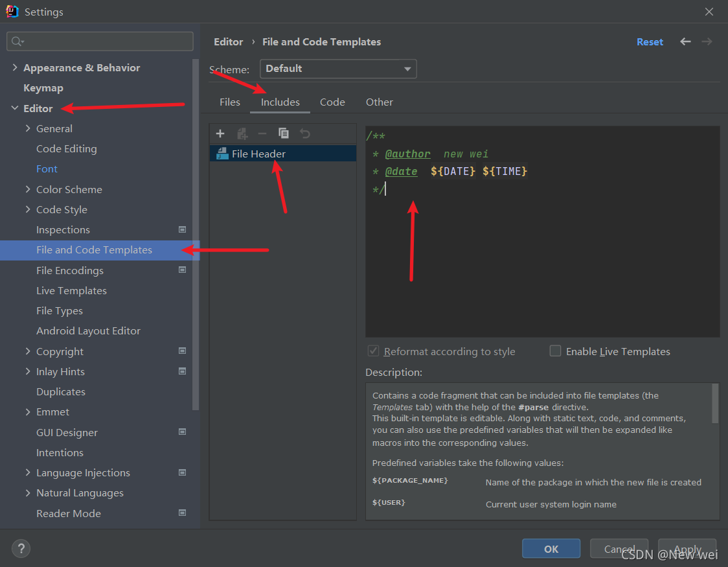The width and height of the screenshot is (728, 567).
Task: Collapse the Editor tree node
Action: coord(15,108)
